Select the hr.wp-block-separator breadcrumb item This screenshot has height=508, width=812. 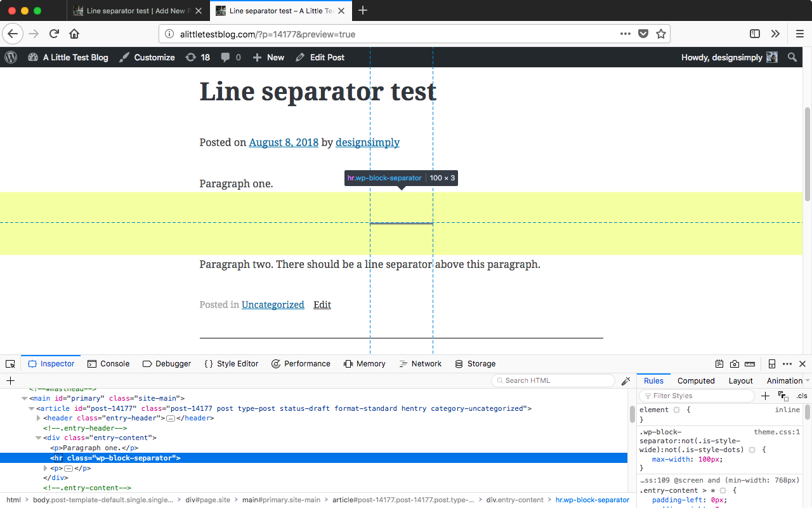tap(592, 500)
